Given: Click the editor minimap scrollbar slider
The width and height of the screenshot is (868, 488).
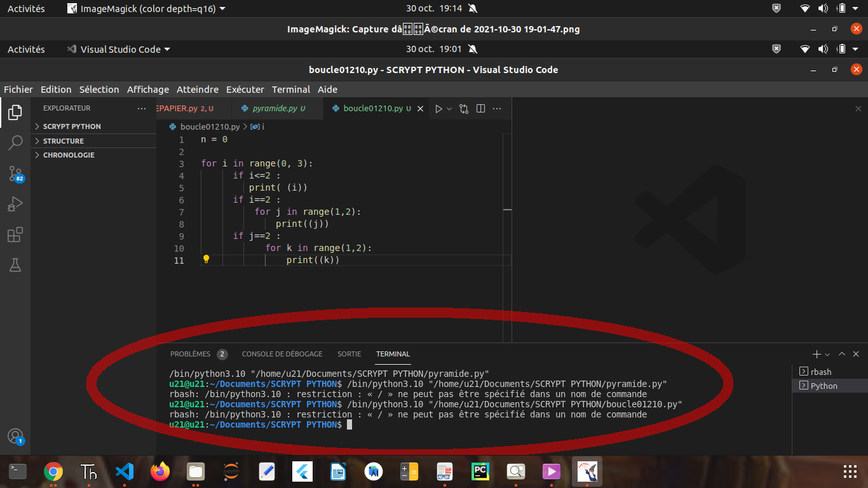Looking at the screenshot, I should [x=507, y=209].
